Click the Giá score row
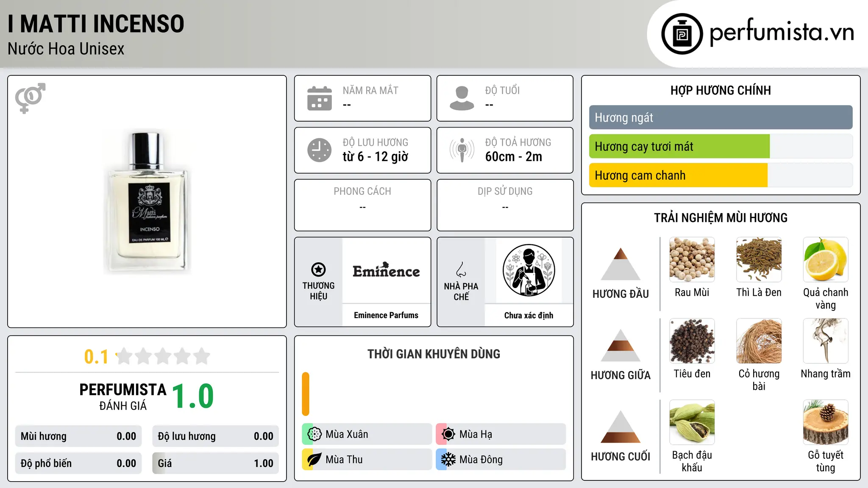The width and height of the screenshot is (868, 488). tap(215, 463)
